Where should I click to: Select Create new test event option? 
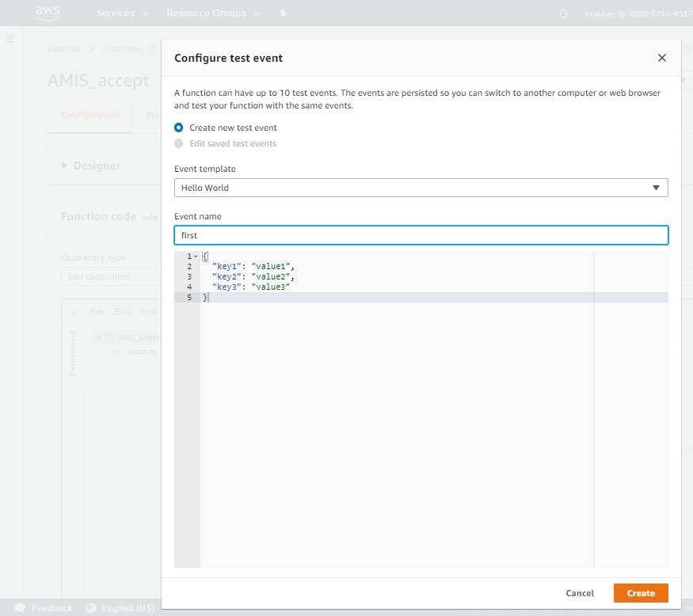point(179,127)
